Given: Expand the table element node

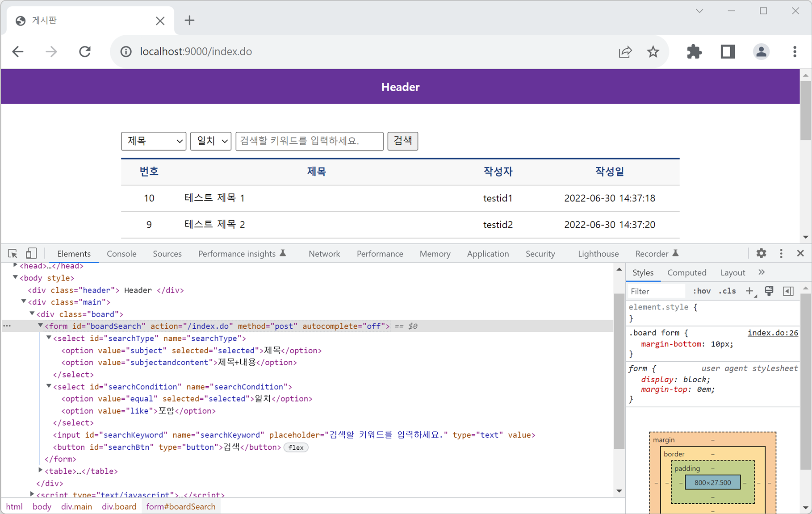Looking at the screenshot, I should [40, 470].
